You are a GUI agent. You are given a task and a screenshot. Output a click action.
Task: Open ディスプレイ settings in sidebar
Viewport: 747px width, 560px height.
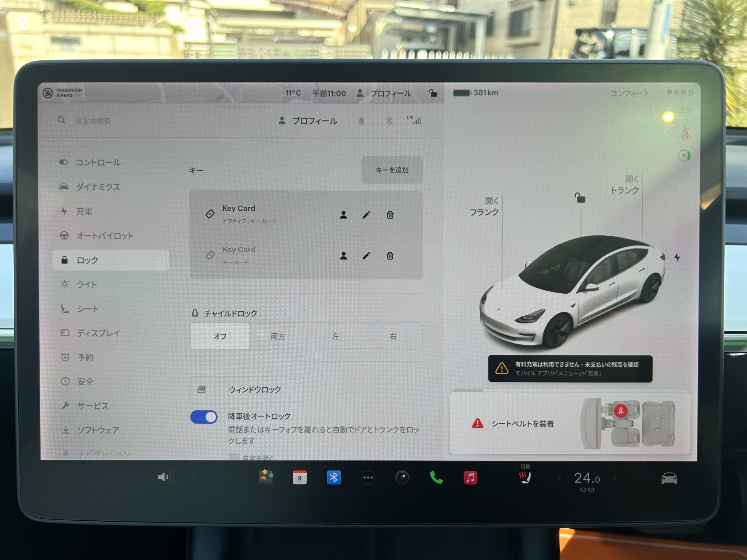pyautogui.click(x=98, y=333)
